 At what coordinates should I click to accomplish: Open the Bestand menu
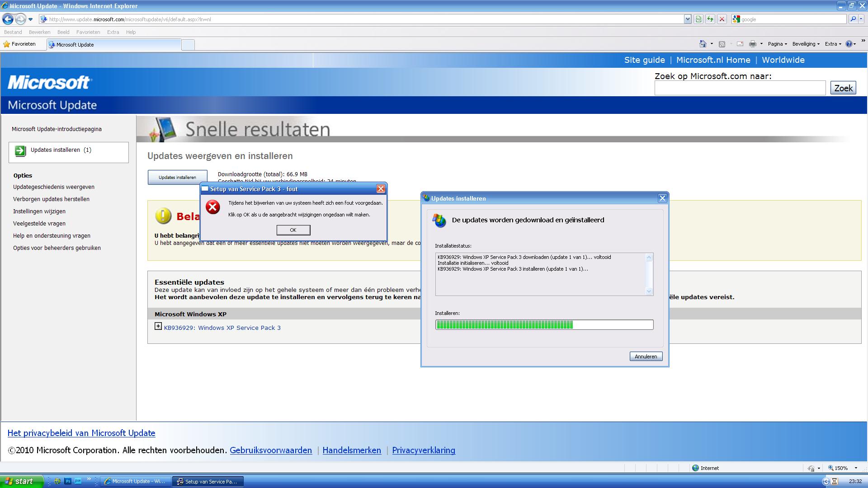point(13,32)
